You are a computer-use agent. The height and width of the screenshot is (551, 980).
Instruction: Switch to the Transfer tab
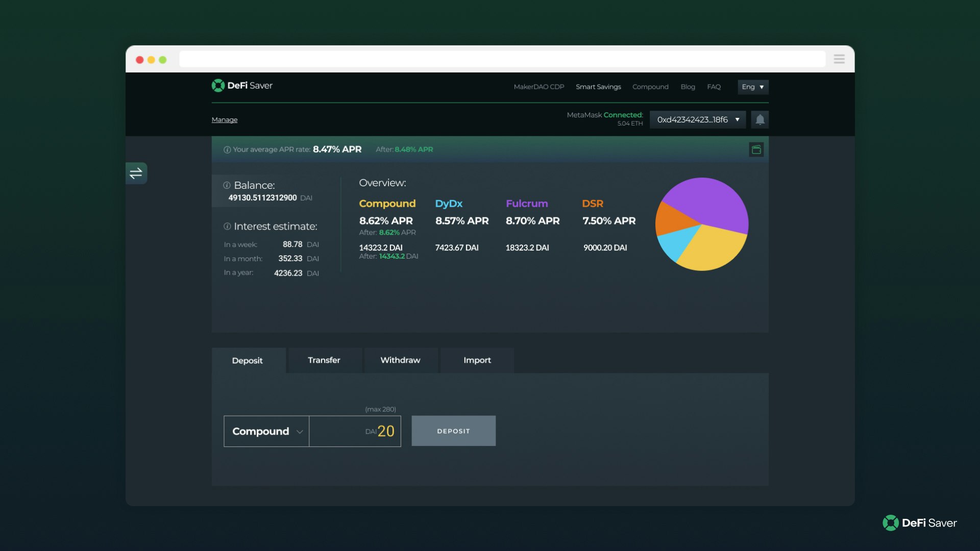(x=324, y=360)
